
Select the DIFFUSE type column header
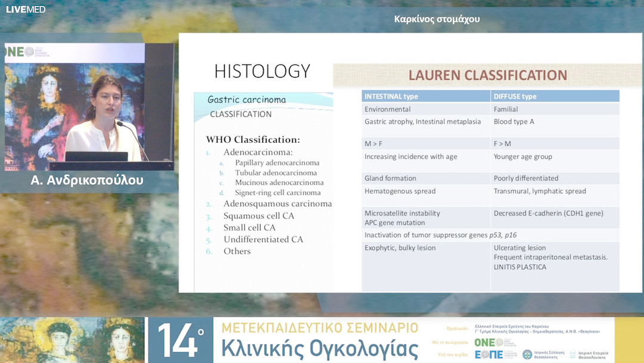pyautogui.click(x=515, y=96)
